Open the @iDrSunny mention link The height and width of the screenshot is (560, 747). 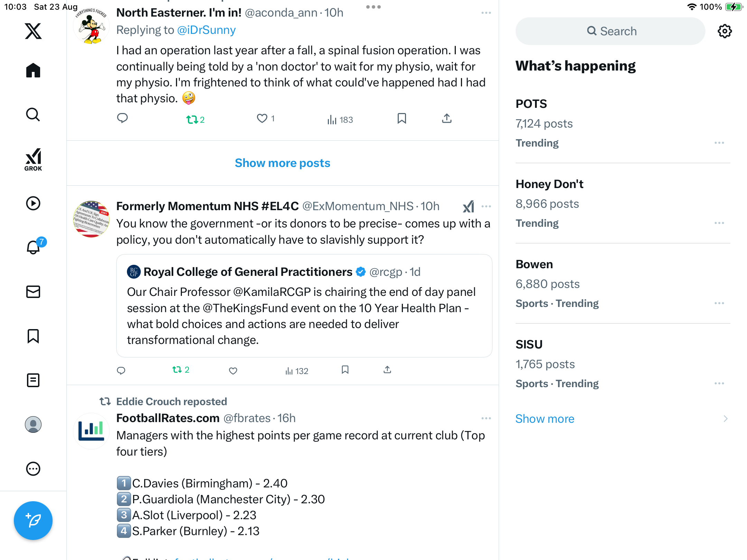(206, 30)
